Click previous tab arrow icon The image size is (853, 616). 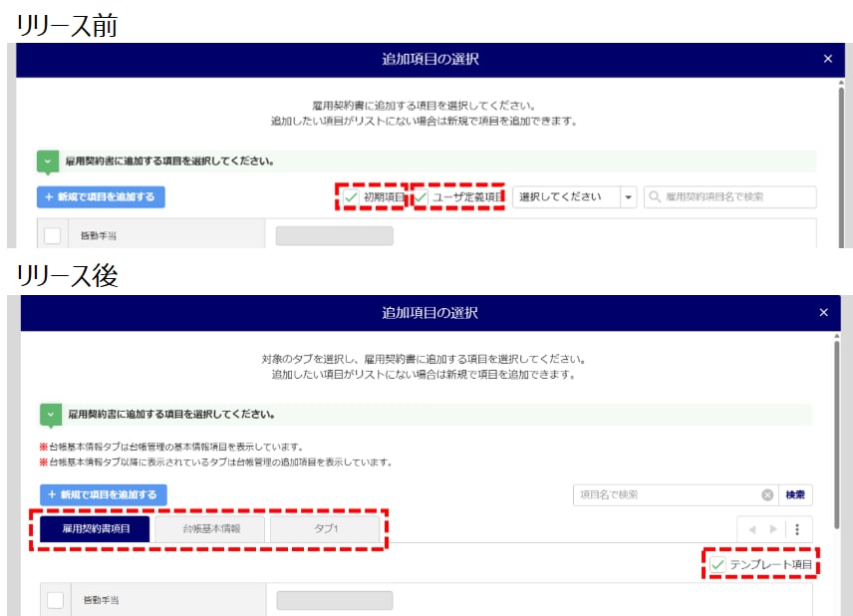(x=752, y=529)
